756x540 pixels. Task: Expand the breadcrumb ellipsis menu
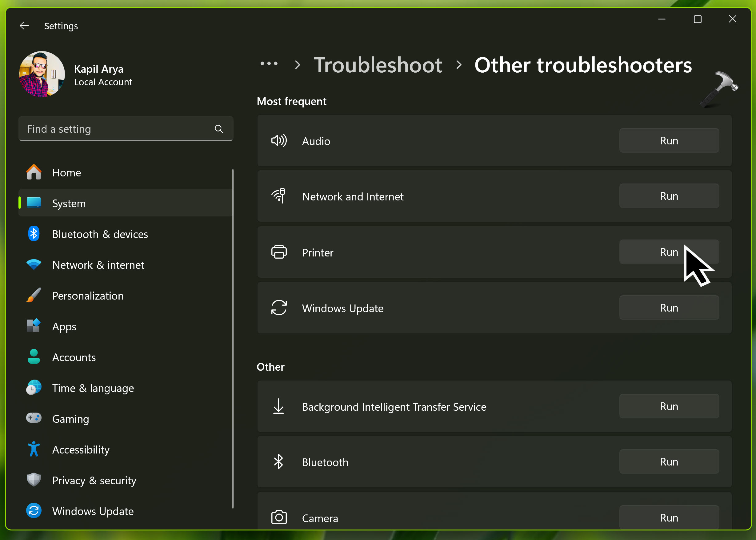coord(269,64)
